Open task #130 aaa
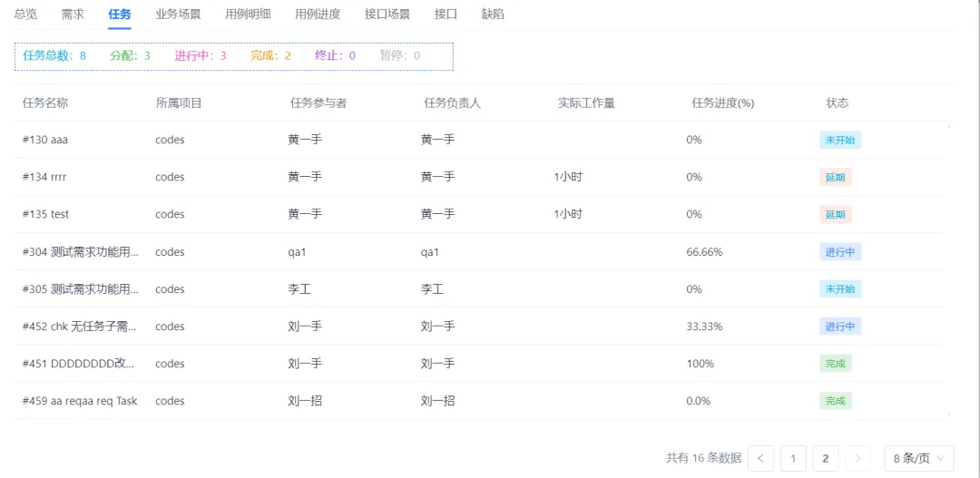 [45, 140]
